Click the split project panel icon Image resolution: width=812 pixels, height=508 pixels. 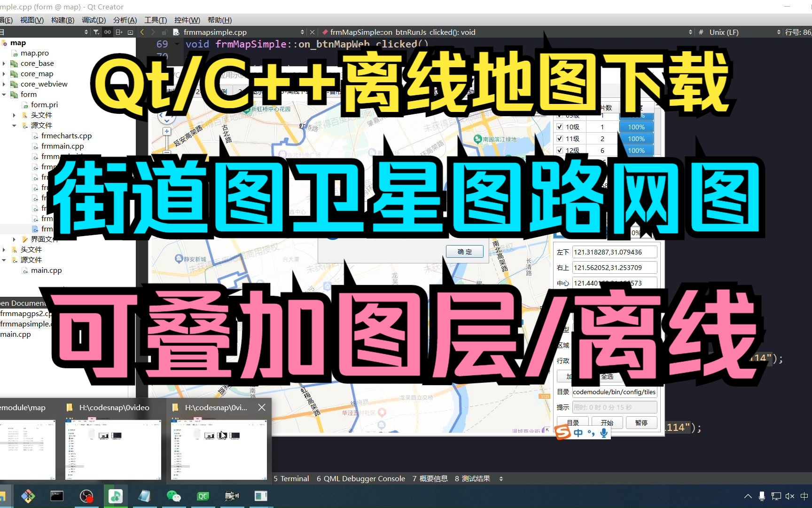coord(119,32)
